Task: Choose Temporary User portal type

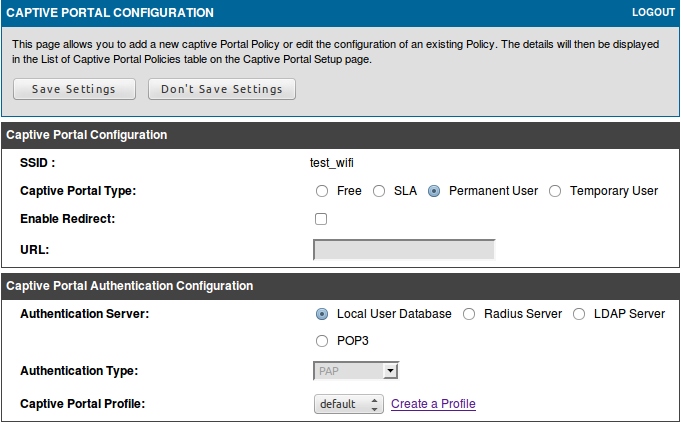Action: [555, 191]
